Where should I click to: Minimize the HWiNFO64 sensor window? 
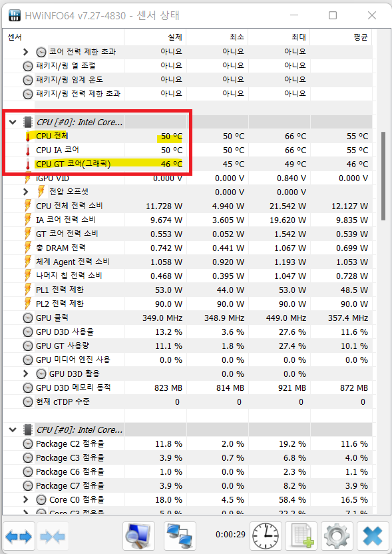tap(294, 15)
